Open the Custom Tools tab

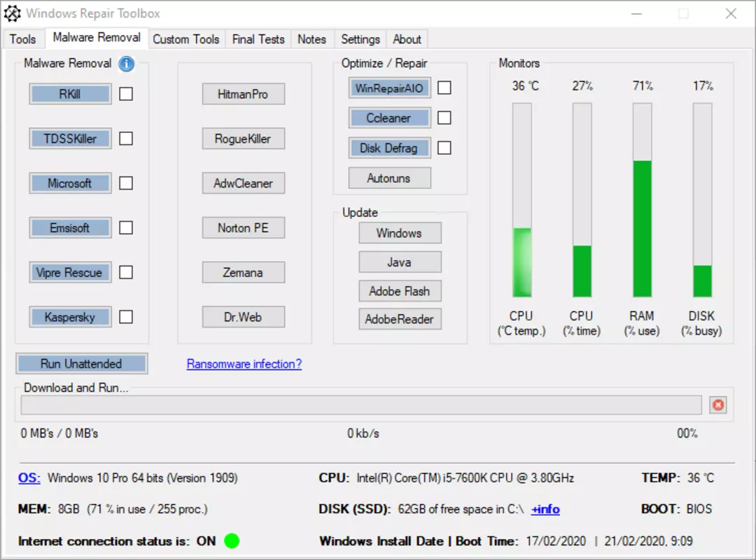[x=186, y=39]
